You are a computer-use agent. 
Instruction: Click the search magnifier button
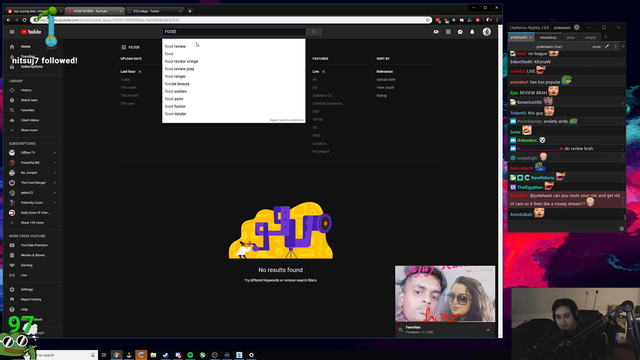point(314,32)
